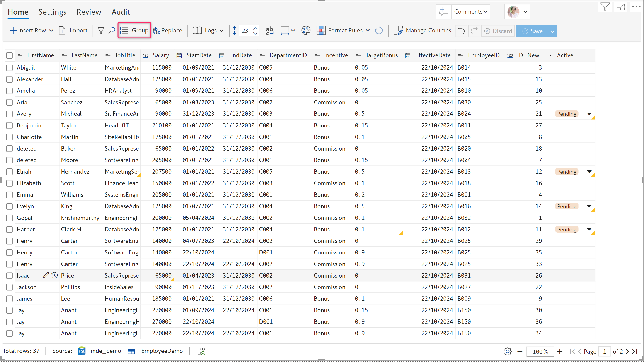Click the undo arrow icon
Image resolution: width=644 pixels, height=362 pixels.
pos(461,31)
